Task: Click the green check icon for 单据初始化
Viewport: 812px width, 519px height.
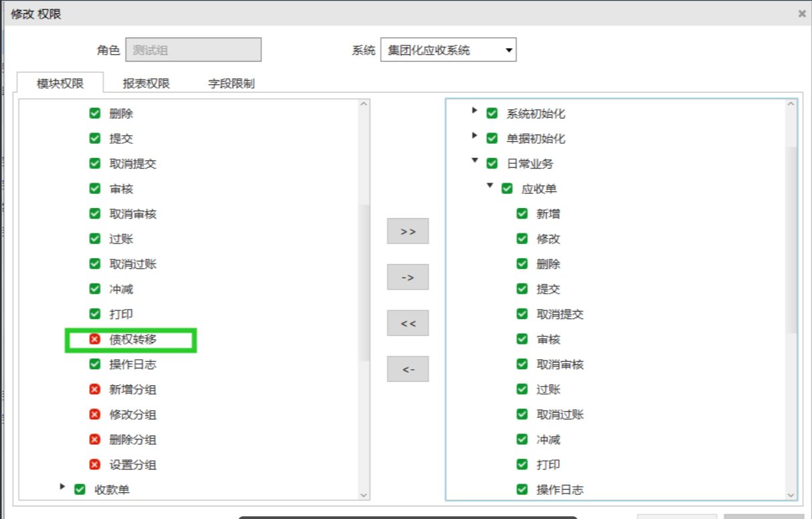Action: 492,138
